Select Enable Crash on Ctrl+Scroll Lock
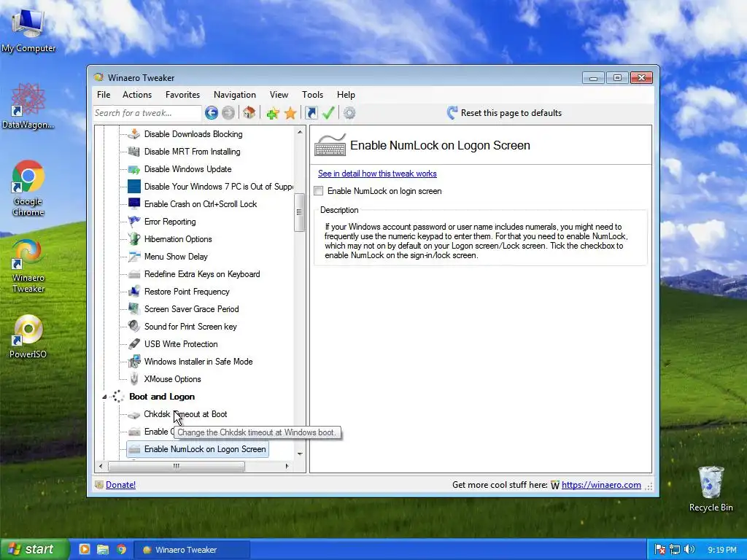 (x=201, y=204)
